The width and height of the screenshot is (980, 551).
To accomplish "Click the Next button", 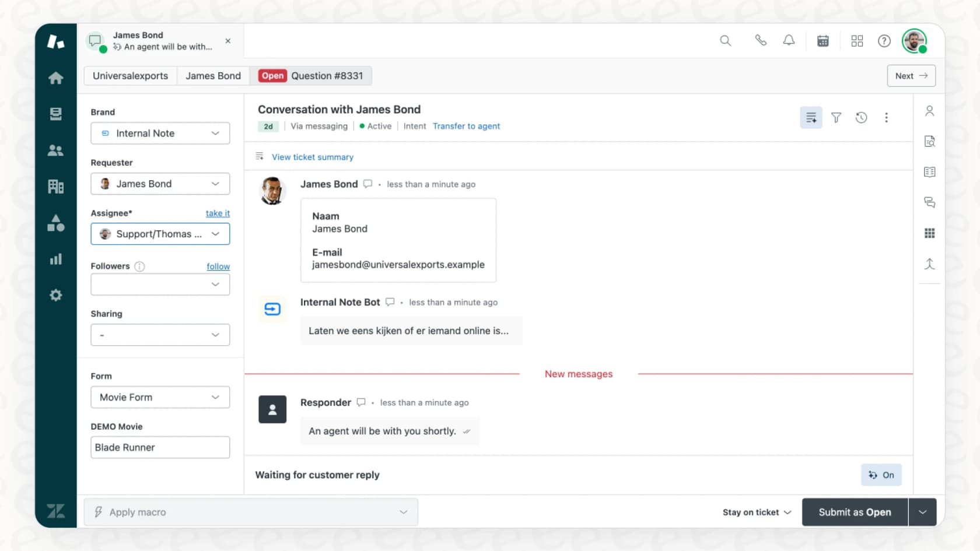I will point(911,76).
